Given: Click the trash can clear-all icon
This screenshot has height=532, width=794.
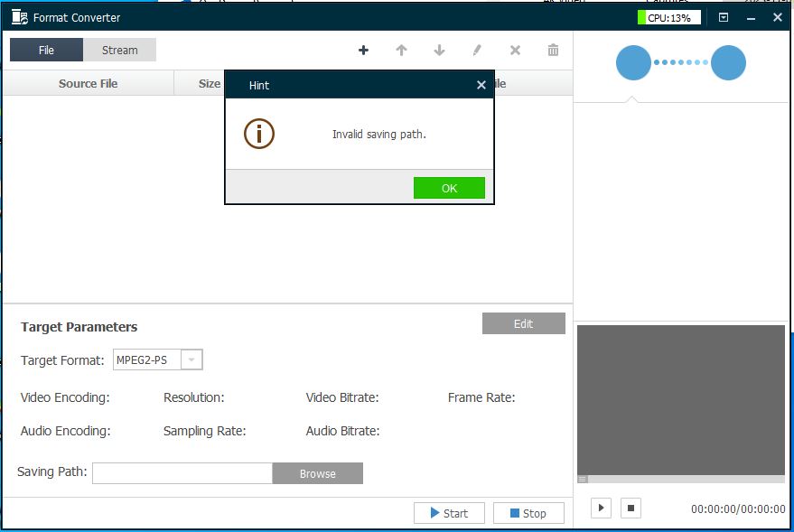Looking at the screenshot, I should click(x=553, y=51).
